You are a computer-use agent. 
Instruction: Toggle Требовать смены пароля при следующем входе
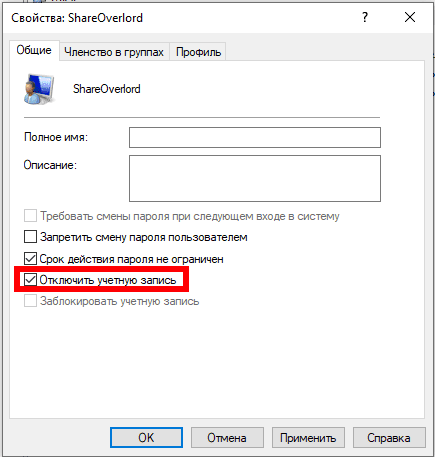coord(30,216)
